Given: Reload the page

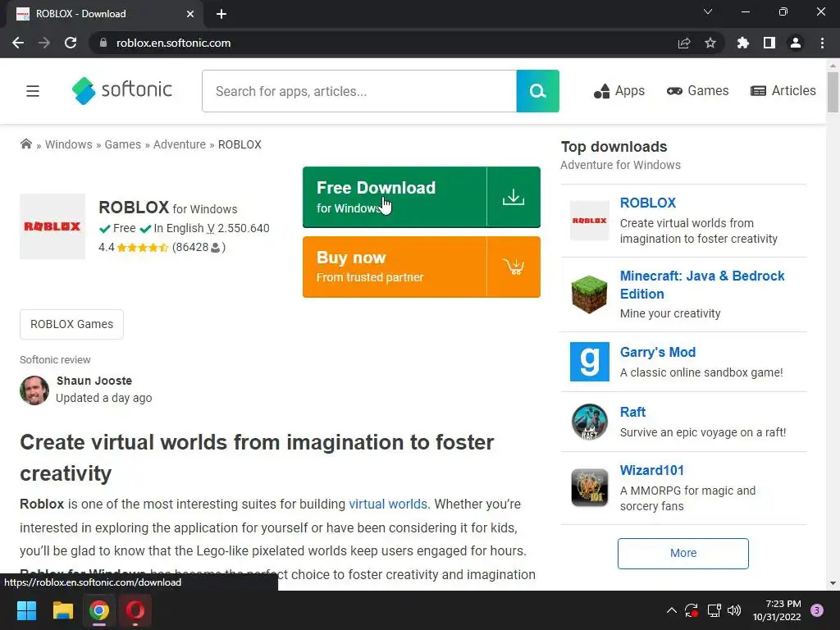Looking at the screenshot, I should (71, 43).
